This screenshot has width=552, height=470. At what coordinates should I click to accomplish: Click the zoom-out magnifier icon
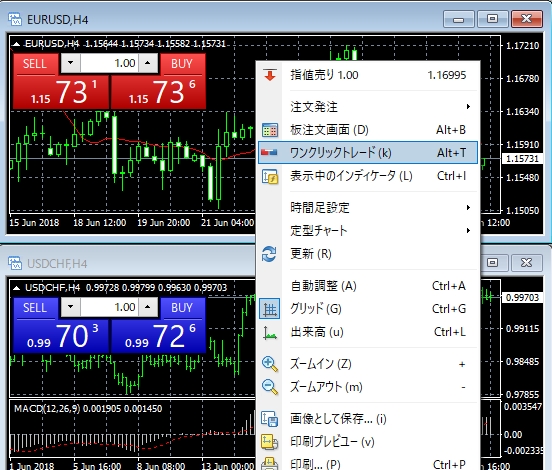[x=270, y=387]
